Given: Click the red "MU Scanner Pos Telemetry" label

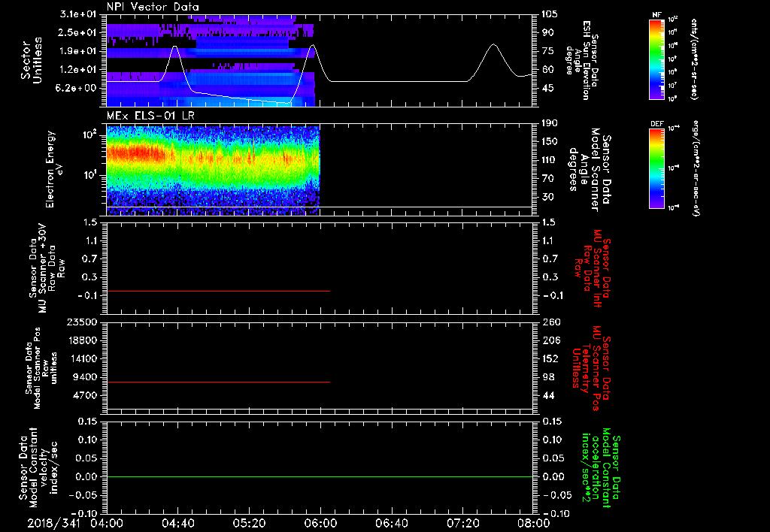Looking at the screenshot, I should pyautogui.click(x=590, y=368).
